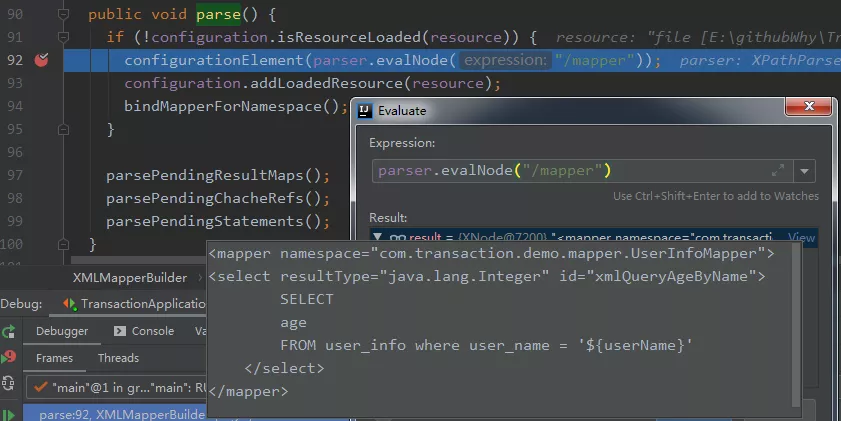Collapse the result node triangle
This screenshot has width=841, height=421.
(378, 237)
